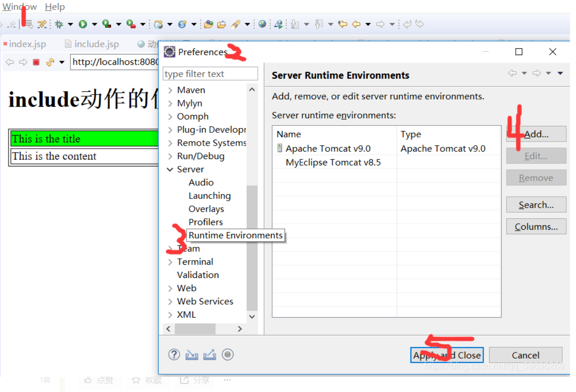Click the Last Edit Location arrow icon

pyautogui.click(x=342, y=24)
